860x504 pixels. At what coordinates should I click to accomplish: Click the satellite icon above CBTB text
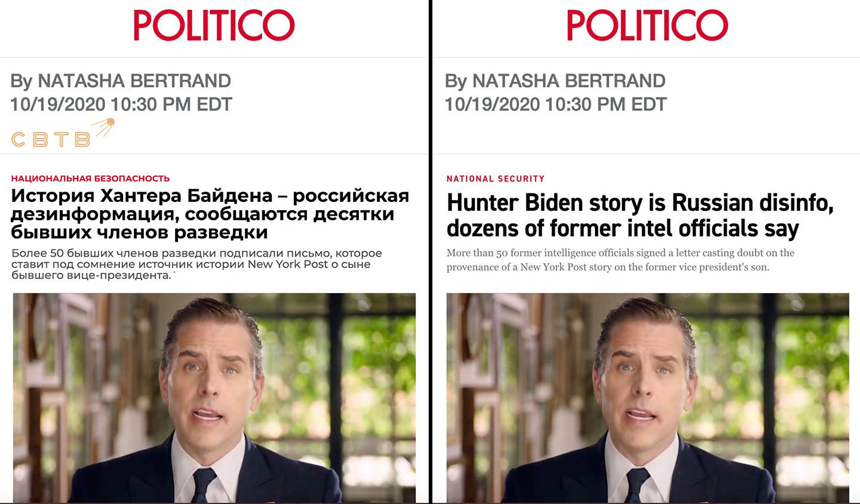[x=103, y=127]
